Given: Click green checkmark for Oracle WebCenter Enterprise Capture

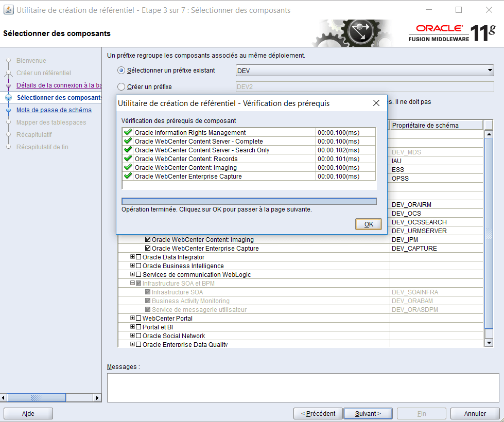Looking at the screenshot, I should coord(128,177).
